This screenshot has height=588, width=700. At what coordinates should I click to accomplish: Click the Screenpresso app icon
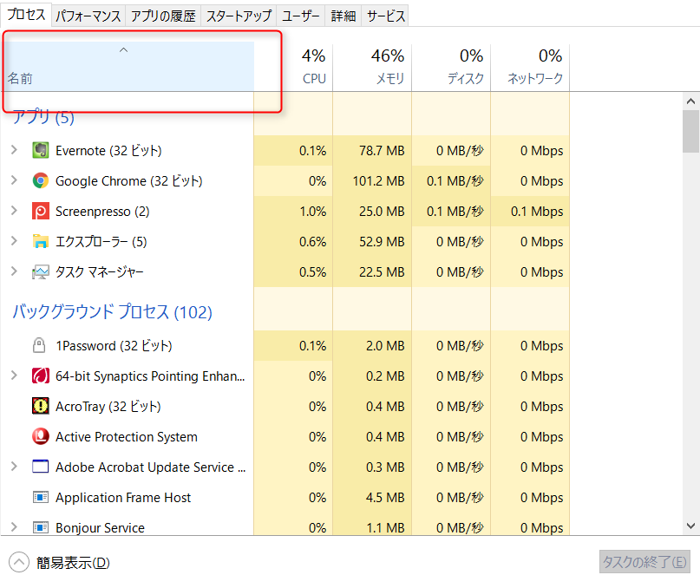coord(40,212)
